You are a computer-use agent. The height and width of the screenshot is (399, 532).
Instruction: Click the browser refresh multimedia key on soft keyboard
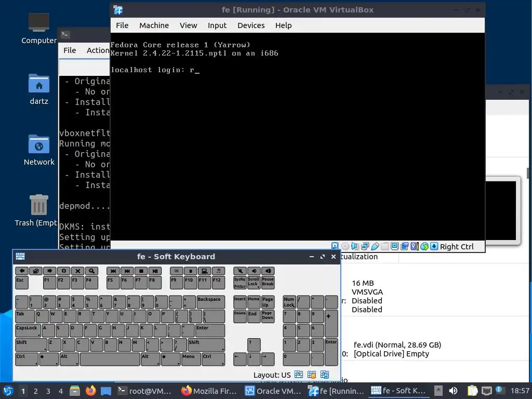pos(63,271)
